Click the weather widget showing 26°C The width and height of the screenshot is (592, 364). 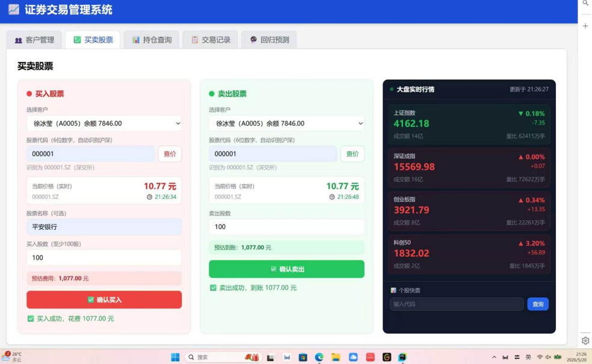coord(11,356)
